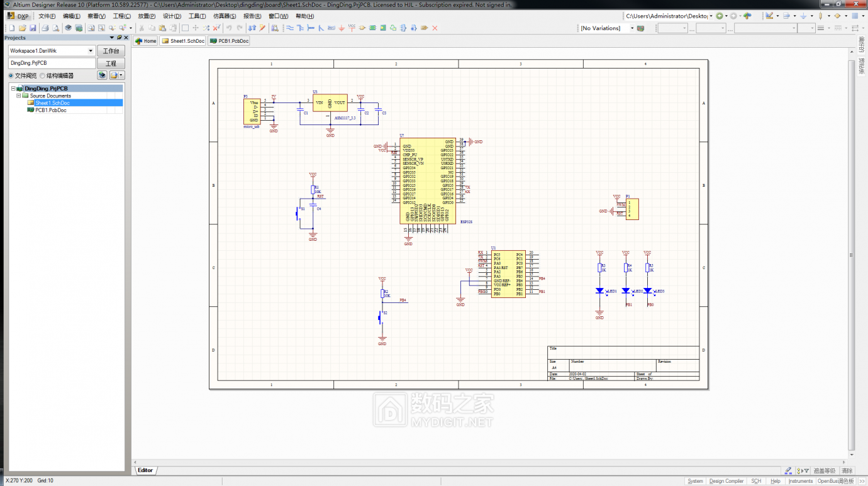Place GND power port icon
Screen dimensions: 868x486
pyautogui.click(x=342, y=28)
